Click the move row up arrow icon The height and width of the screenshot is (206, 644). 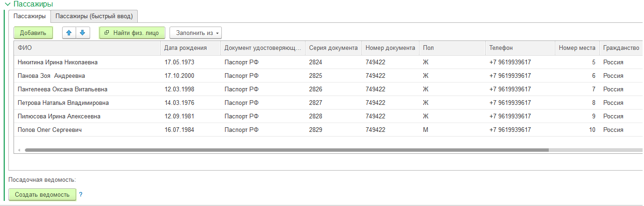(x=69, y=33)
